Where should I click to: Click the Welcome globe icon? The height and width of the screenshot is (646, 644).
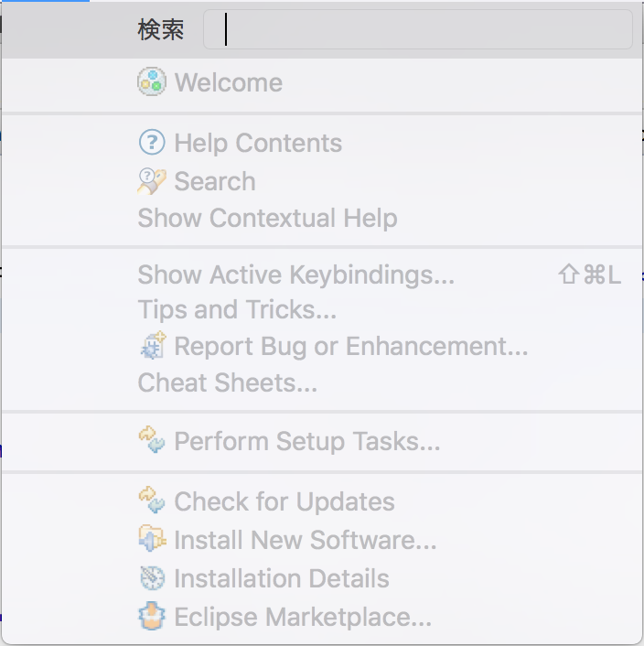pos(151,82)
